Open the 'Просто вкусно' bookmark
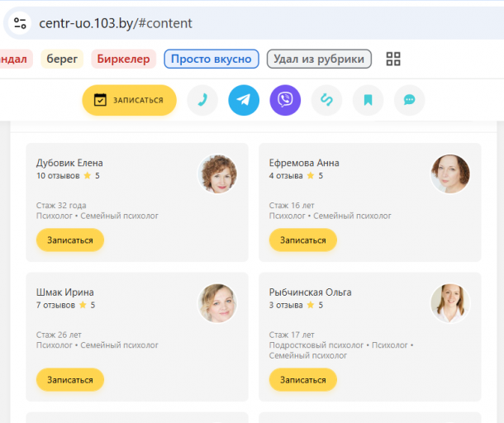Viewport: 504px width, 423px height. (212, 59)
